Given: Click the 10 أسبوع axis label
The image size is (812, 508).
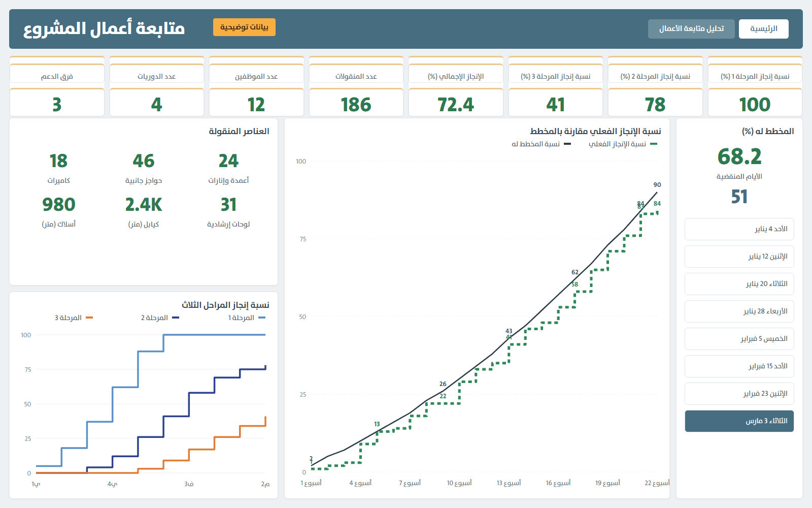Looking at the screenshot, I should click(459, 483).
